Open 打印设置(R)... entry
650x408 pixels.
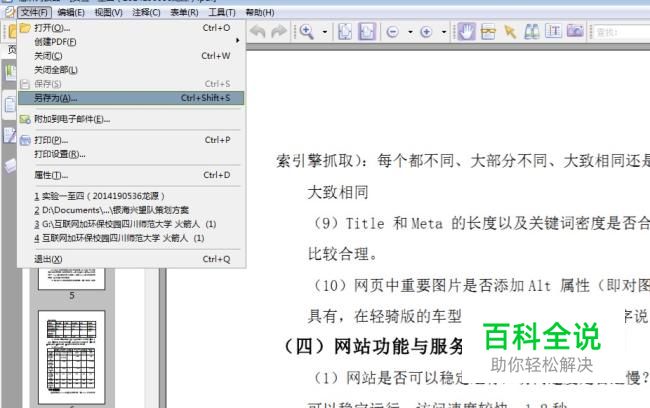131,154
